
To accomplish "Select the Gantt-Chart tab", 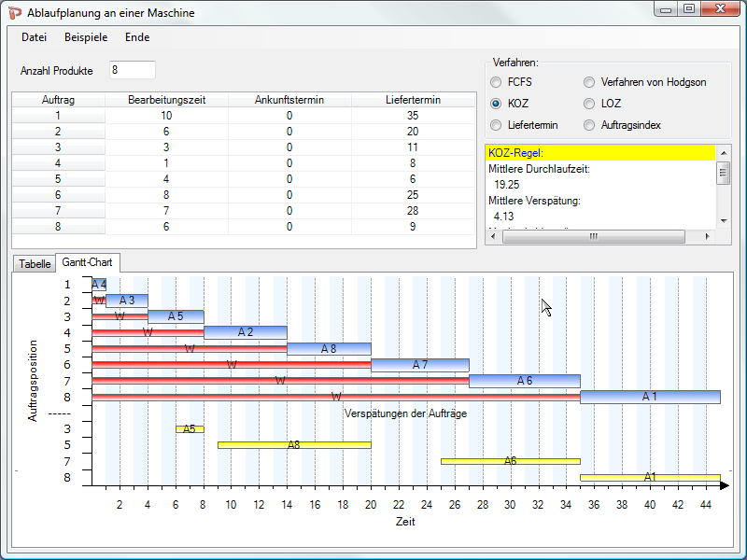I will (88, 263).
